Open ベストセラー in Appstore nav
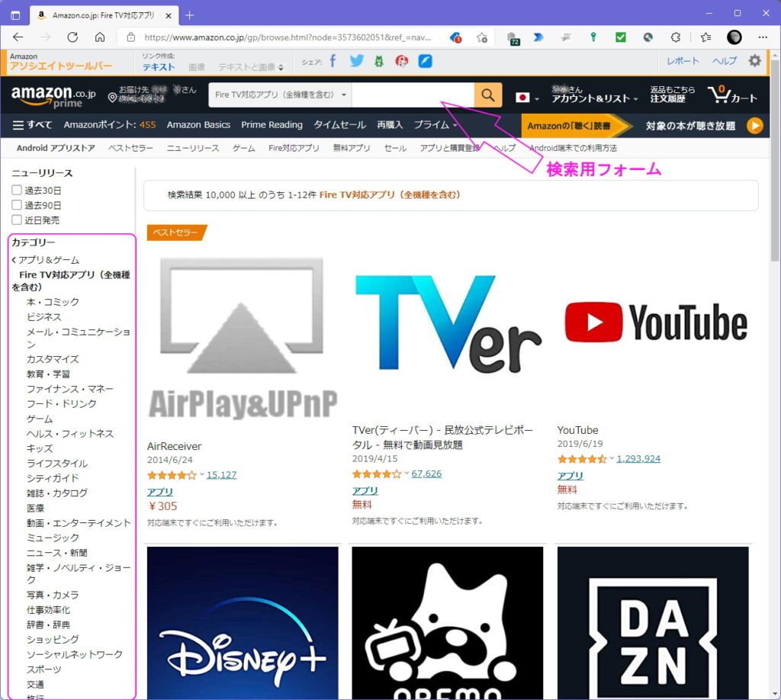781x700 pixels. pyautogui.click(x=130, y=148)
